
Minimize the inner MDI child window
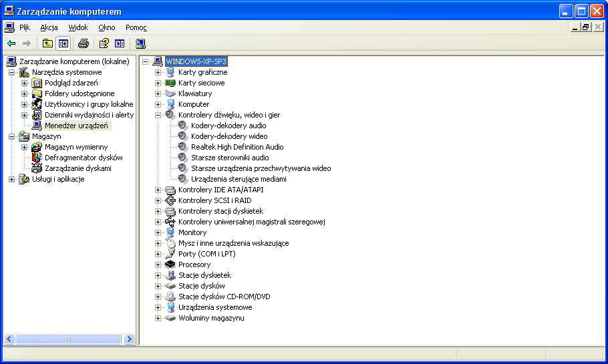tap(575, 27)
